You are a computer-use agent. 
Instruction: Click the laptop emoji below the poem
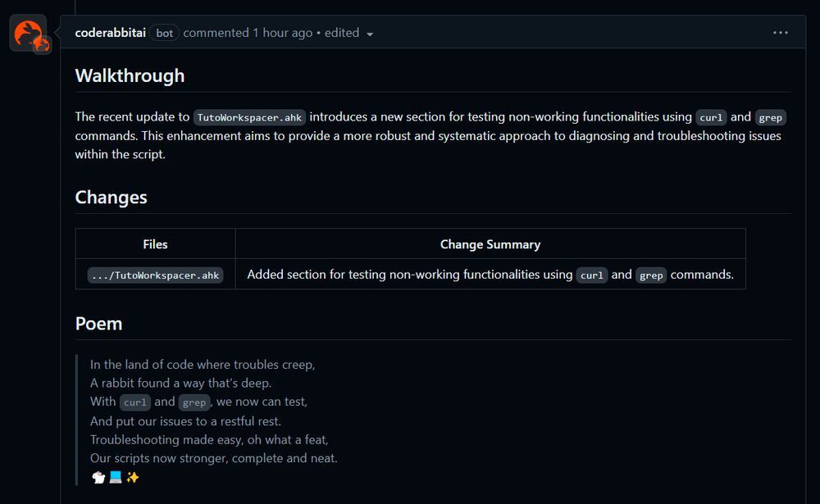click(115, 476)
